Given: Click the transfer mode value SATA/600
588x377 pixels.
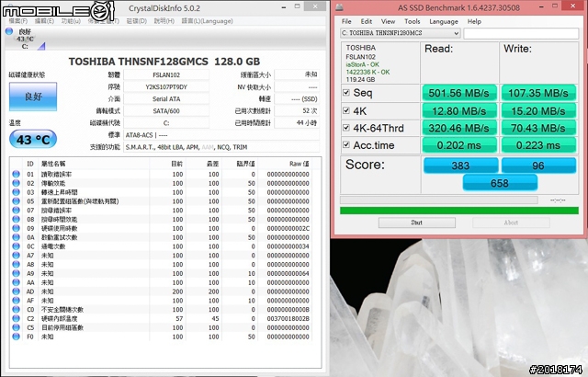Looking at the screenshot, I should pos(166,111).
